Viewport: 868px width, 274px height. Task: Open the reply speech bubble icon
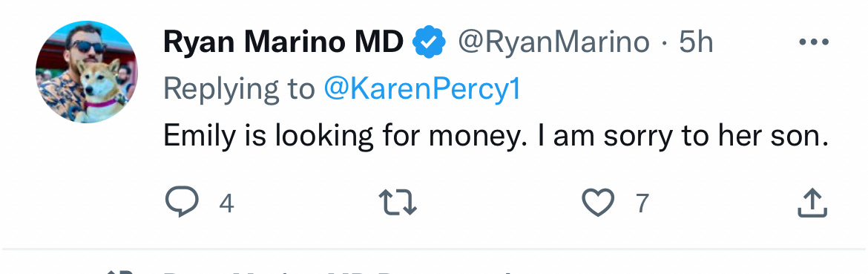coord(182,202)
